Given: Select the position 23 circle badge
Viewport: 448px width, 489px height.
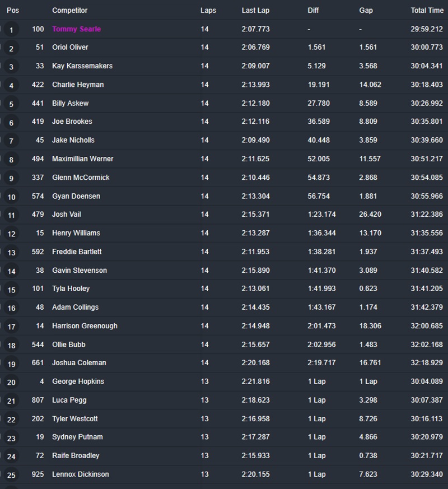Looking at the screenshot, I should pyautogui.click(x=11, y=437).
